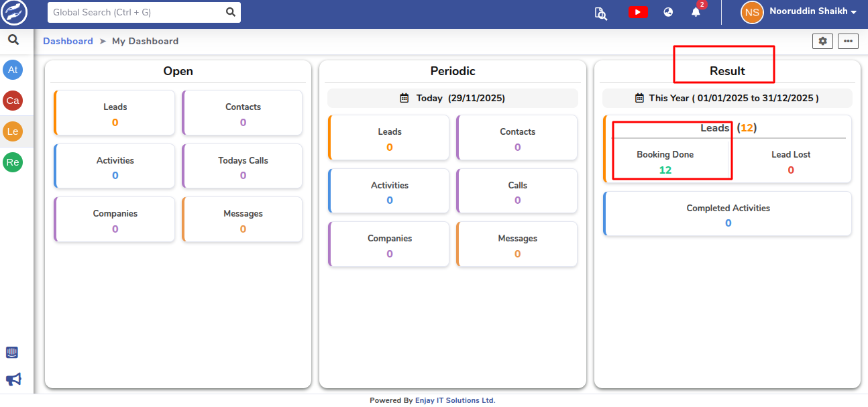868x407 pixels.
Task: Open the Nooruddin Shaikh user dropdown
Action: [x=799, y=12]
